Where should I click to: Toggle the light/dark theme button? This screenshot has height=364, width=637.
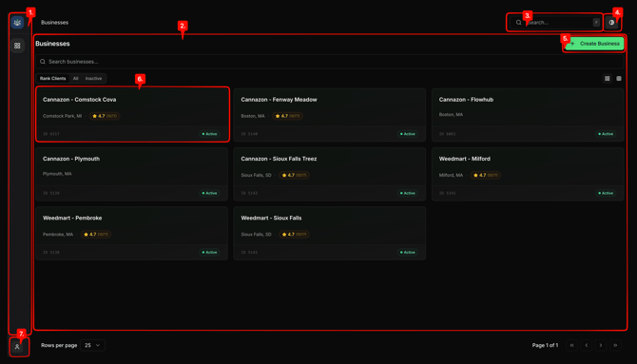point(611,23)
